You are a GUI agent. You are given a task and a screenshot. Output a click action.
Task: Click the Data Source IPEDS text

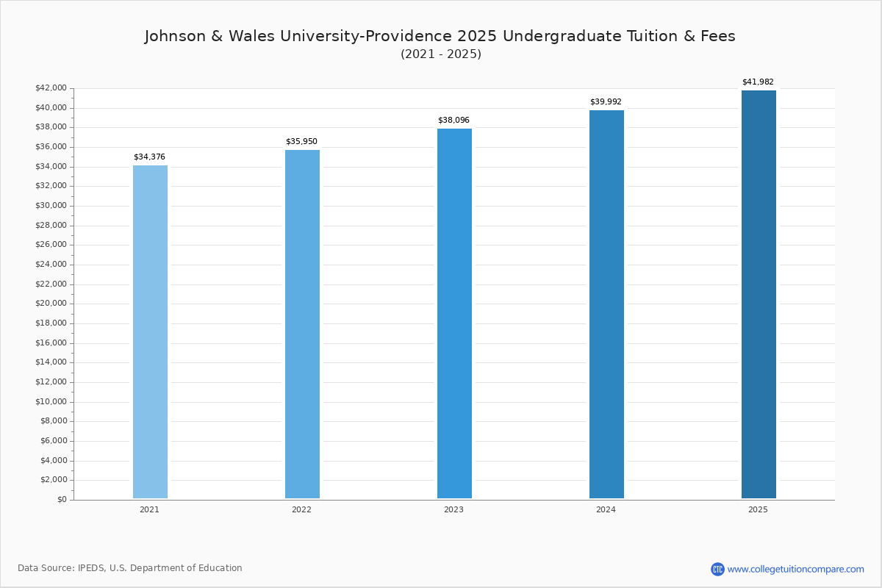click(x=131, y=567)
